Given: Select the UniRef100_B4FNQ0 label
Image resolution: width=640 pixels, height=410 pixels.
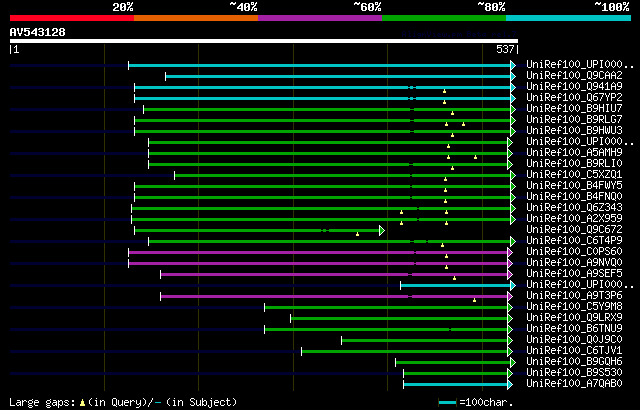Looking at the screenshot, I should click(574, 197).
